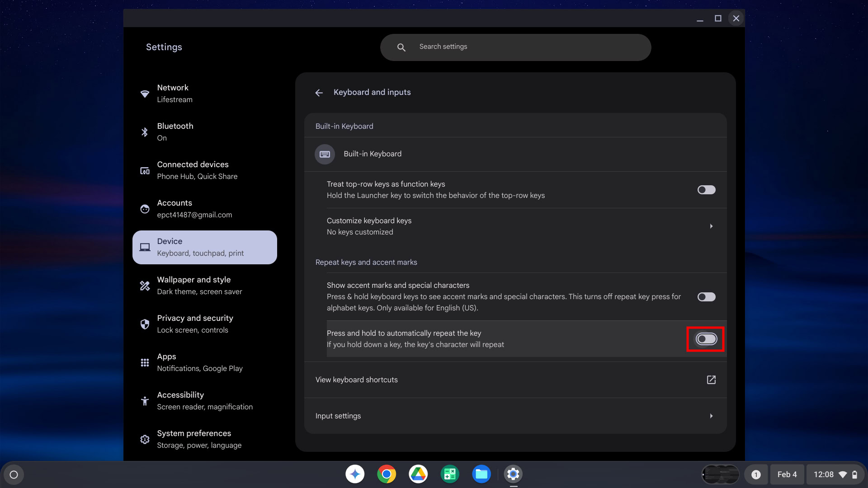
Task: Open the Gemini sparkle app in the shelf
Action: click(x=355, y=474)
